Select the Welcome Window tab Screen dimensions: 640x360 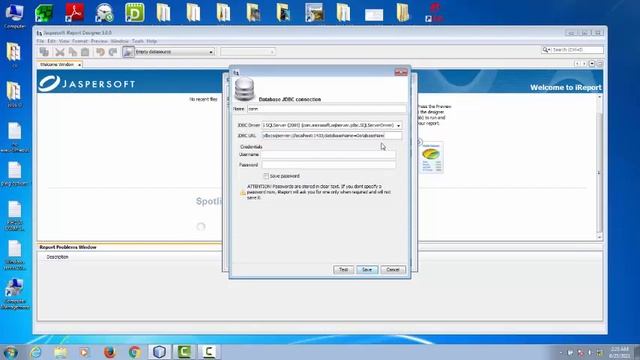pyautogui.click(x=57, y=64)
